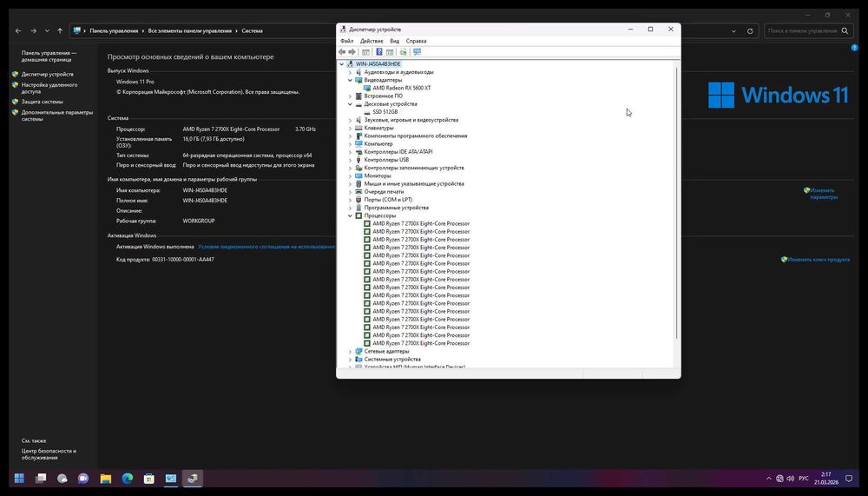The image size is (868, 496).
Task: Click the Мониторы display icon
Action: (x=358, y=175)
